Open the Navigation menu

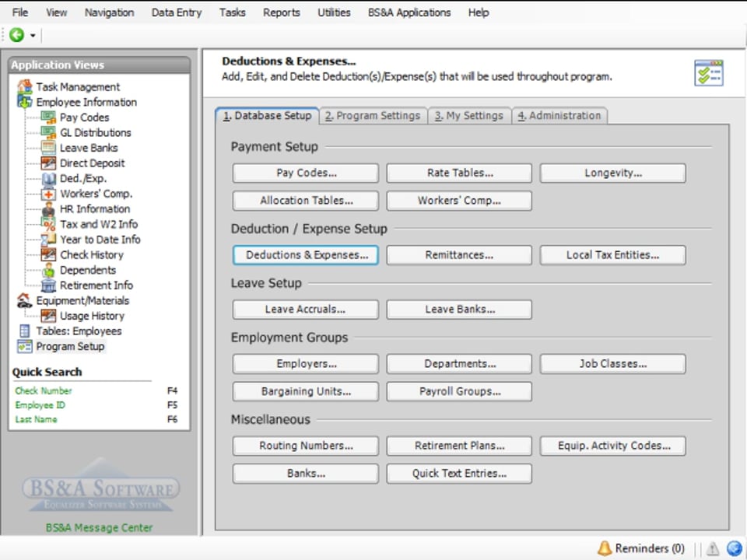(x=109, y=12)
